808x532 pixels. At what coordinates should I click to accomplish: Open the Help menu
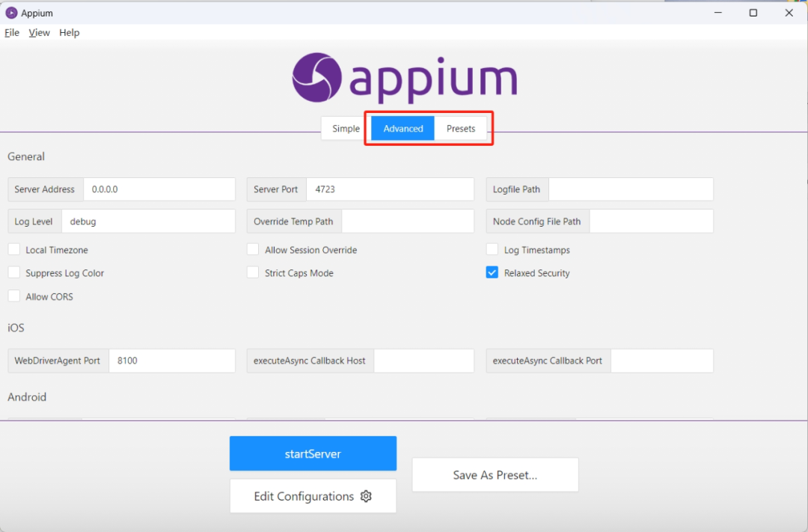tap(69, 32)
